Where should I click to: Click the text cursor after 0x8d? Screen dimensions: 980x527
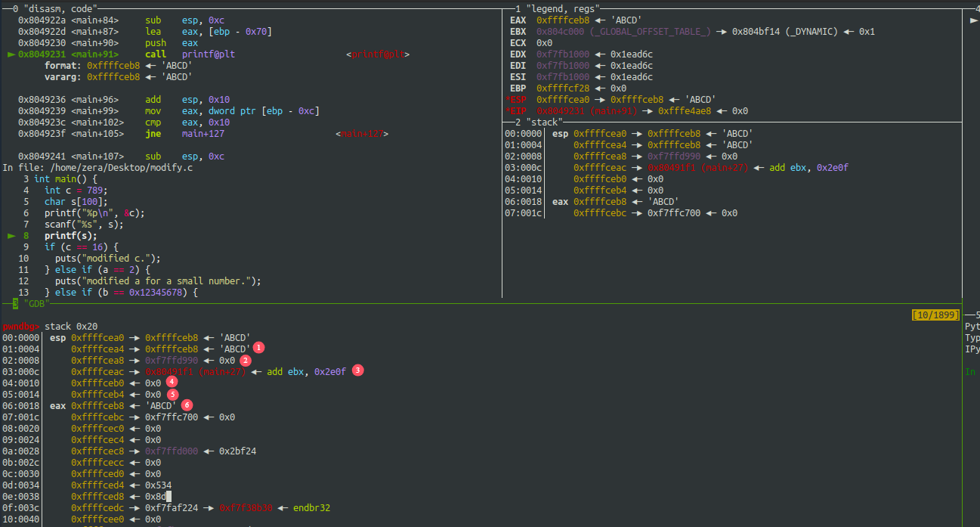(169, 496)
